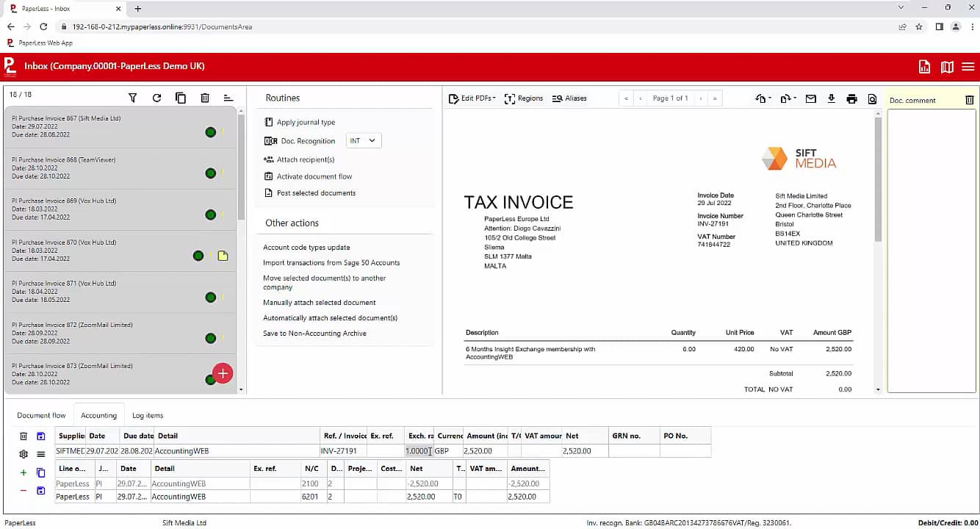Remove a journal line with red minus
Viewport: 980px width, 529px height.
[x=24, y=490]
